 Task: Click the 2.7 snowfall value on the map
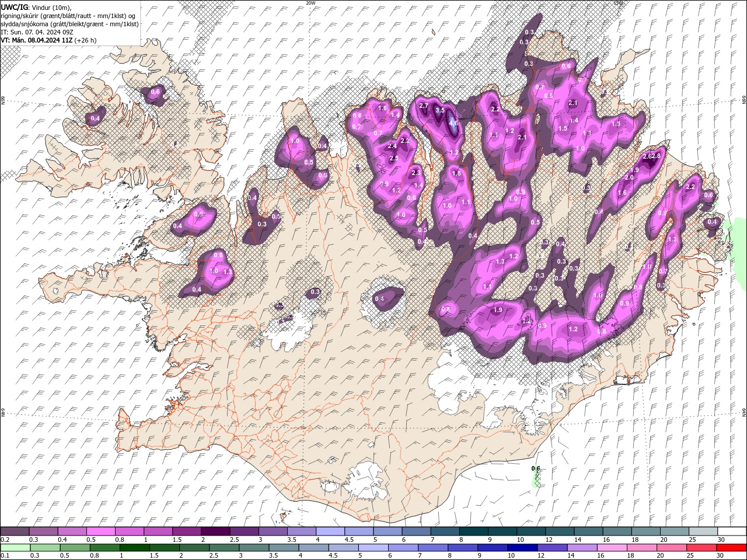point(424,106)
